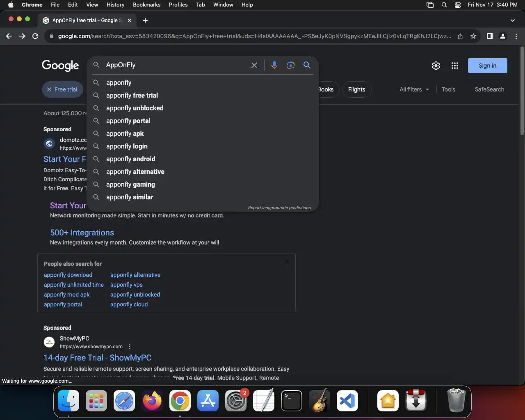Open a new browser tab
This screenshot has width=525, height=420.
145,20
